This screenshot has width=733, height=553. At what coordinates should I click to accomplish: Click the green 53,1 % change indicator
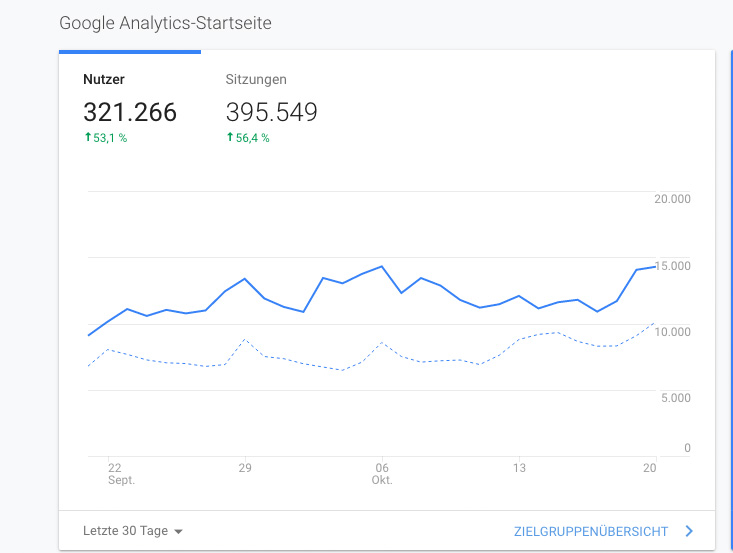[106, 138]
